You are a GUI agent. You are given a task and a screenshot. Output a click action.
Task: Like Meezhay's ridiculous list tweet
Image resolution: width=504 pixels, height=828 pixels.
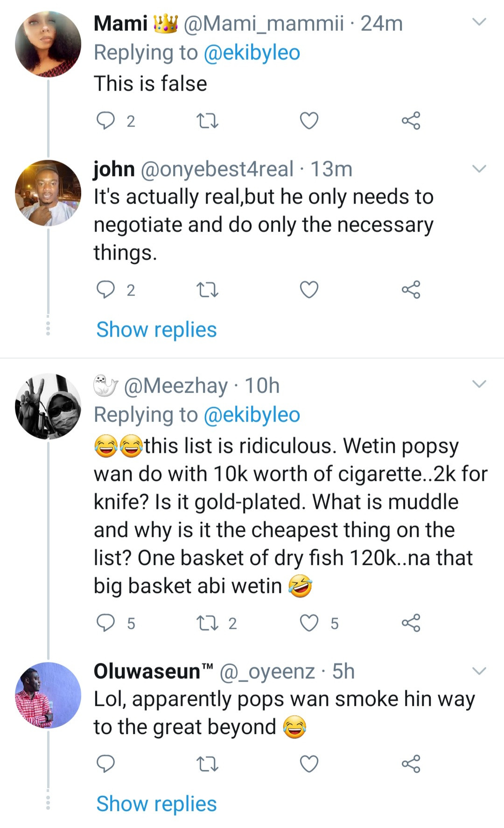309,623
